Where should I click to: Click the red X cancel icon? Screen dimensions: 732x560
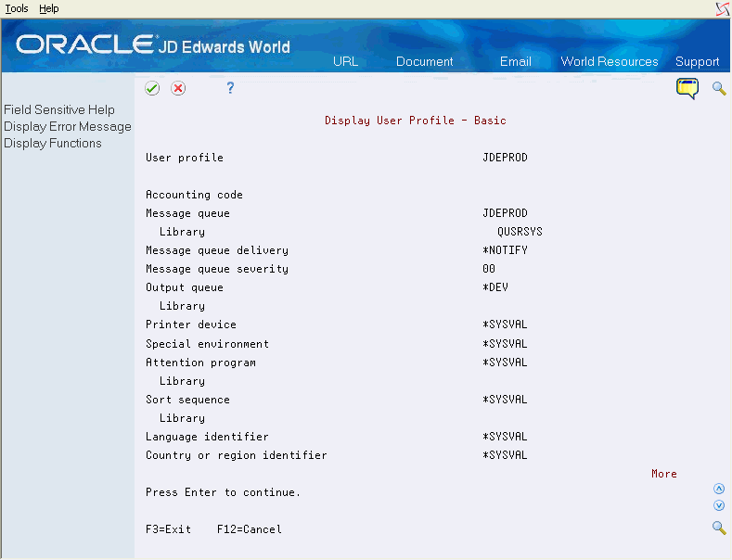click(x=178, y=88)
